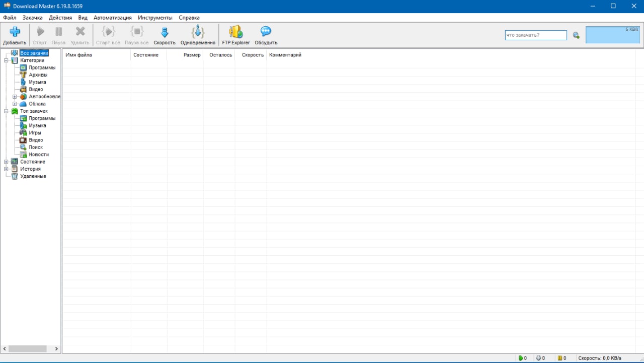Select Программы under Топ закачек
Image resolution: width=644 pixels, height=363 pixels.
pyautogui.click(x=42, y=118)
